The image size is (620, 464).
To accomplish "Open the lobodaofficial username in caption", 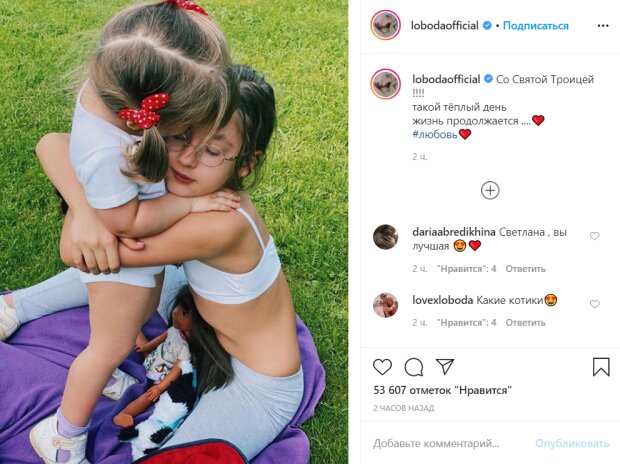I will pyautogui.click(x=446, y=79).
